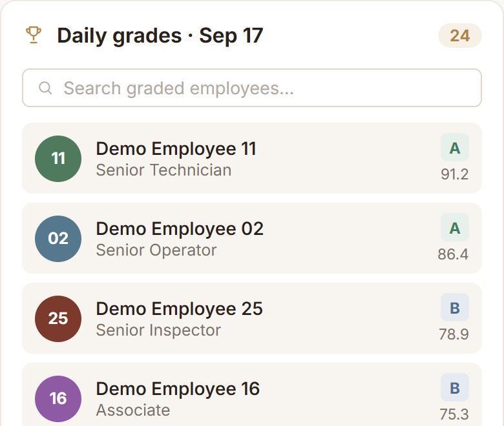Click the green 11 avatar
The image size is (504, 426).
[58, 159]
